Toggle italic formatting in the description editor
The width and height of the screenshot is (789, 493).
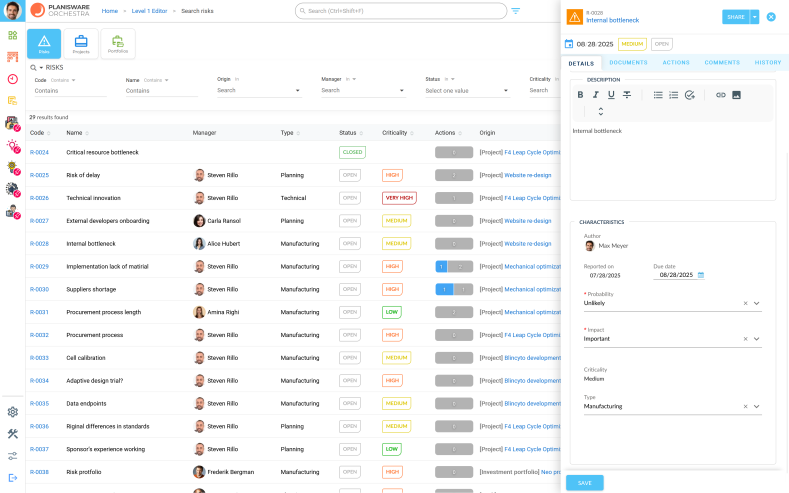(x=596, y=95)
